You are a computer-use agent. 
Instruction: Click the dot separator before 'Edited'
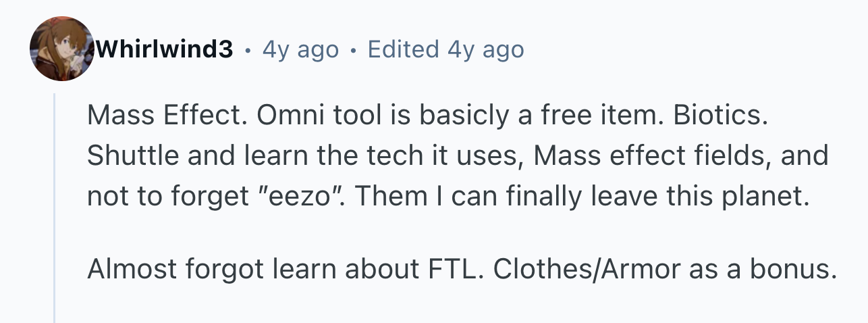pos(354,50)
